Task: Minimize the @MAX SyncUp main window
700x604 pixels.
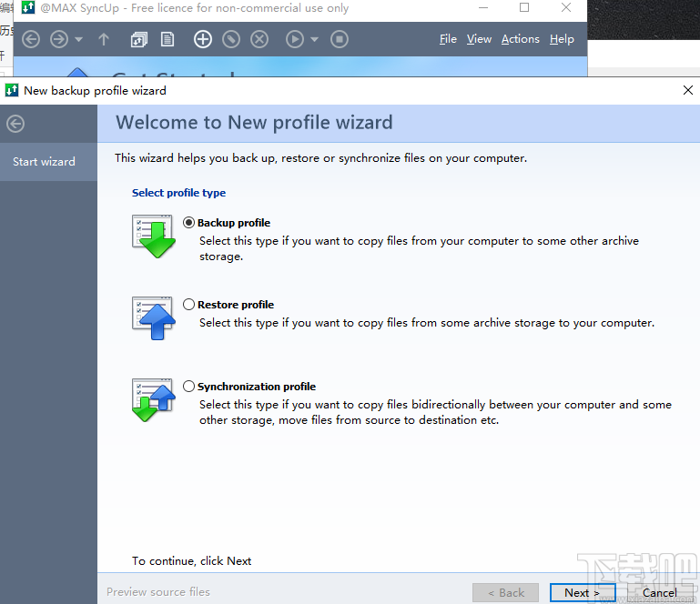Action: pyautogui.click(x=483, y=7)
